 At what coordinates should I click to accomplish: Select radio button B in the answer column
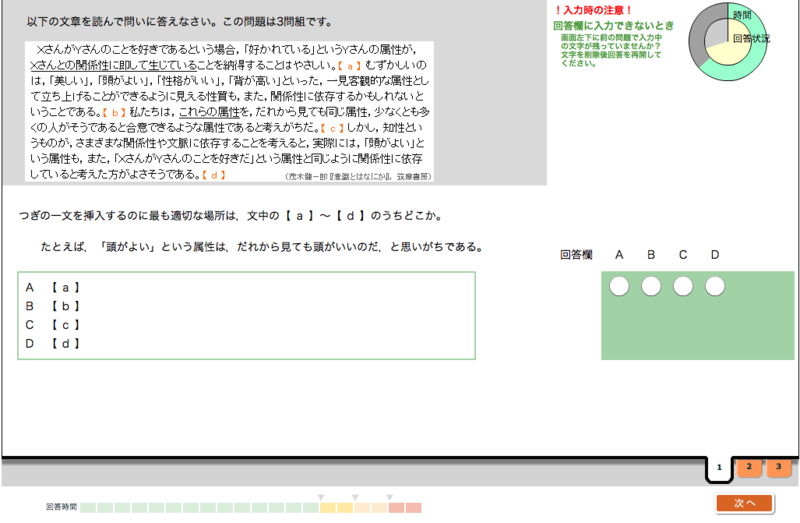click(651, 287)
